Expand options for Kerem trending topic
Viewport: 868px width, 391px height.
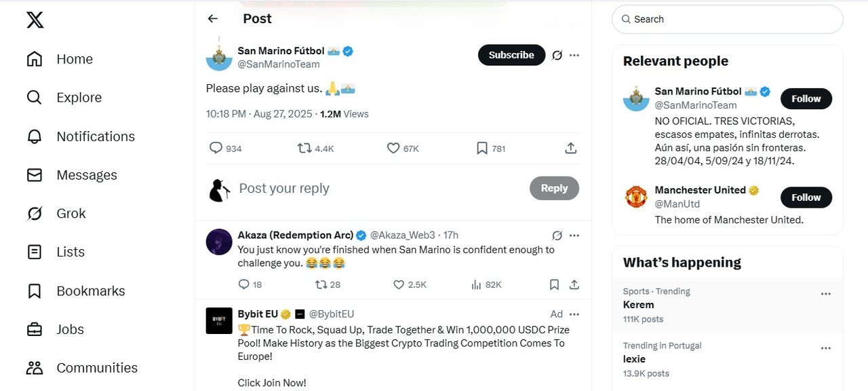tap(825, 294)
